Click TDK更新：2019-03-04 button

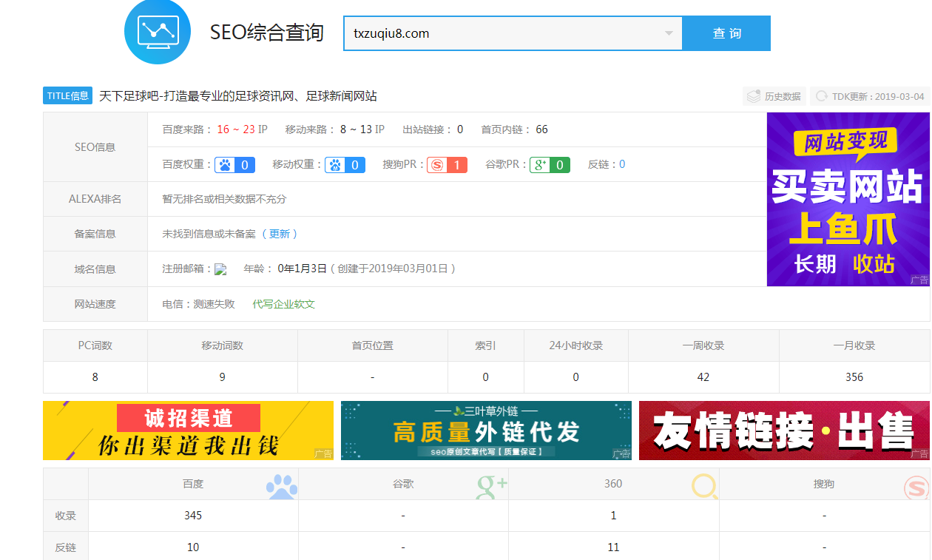click(870, 96)
